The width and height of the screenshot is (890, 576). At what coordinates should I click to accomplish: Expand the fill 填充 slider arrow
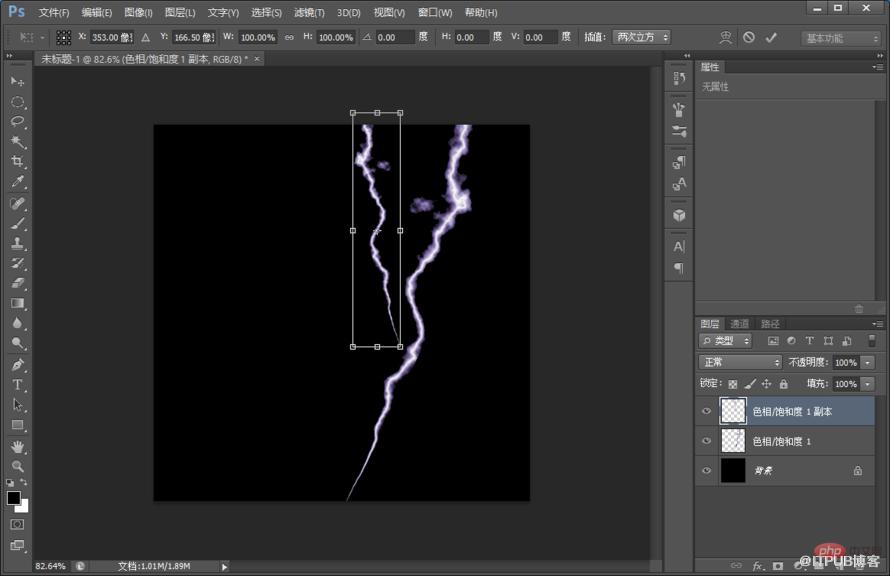pyautogui.click(x=868, y=384)
